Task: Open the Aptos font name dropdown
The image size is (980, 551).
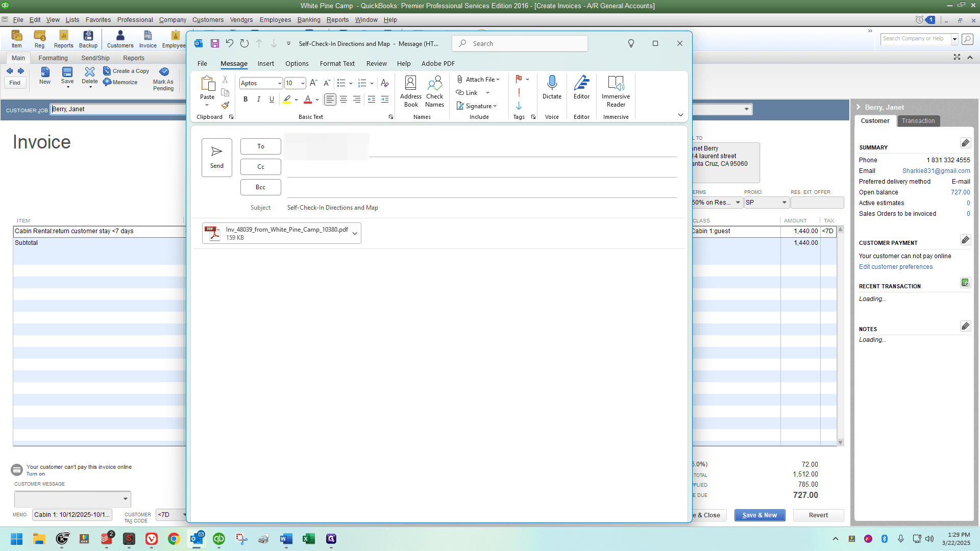Action: (x=280, y=83)
